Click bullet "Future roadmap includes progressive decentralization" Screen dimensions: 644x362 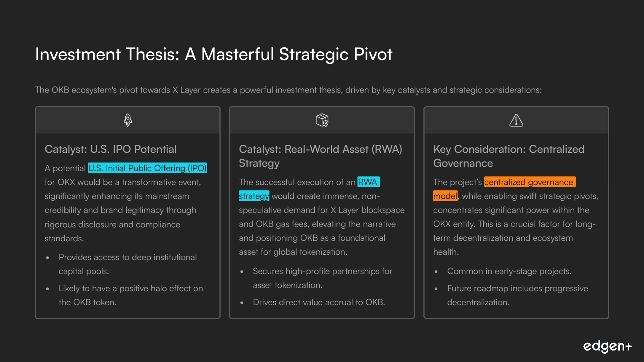(517, 295)
